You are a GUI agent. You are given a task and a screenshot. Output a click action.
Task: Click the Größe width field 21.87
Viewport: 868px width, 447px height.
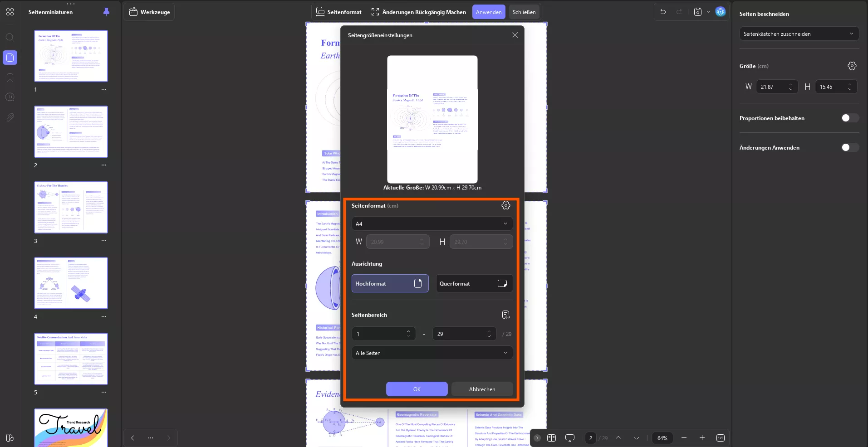point(777,87)
